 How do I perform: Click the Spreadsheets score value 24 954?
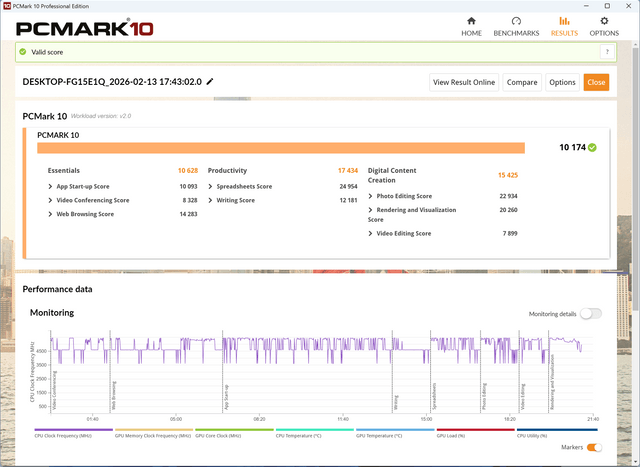click(x=348, y=186)
